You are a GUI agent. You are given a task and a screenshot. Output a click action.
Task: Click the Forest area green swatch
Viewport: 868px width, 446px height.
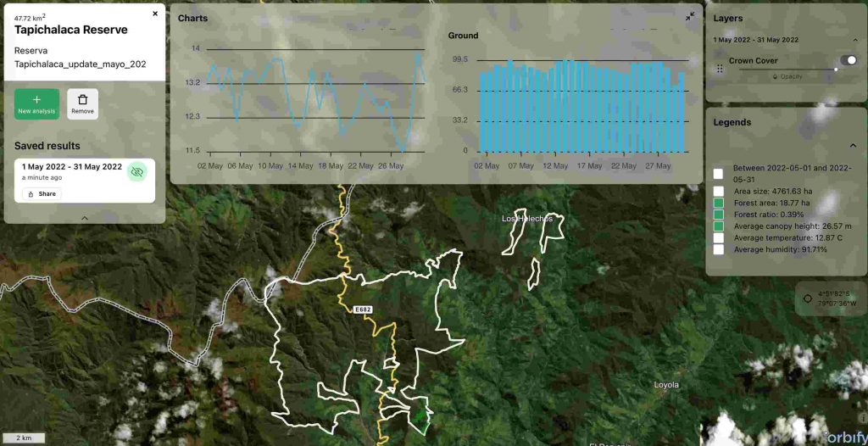(x=719, y=203)
